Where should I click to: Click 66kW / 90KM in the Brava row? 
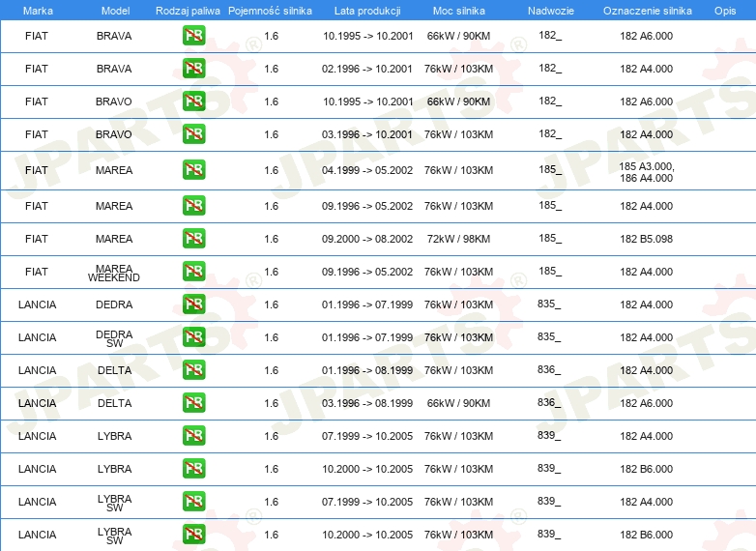point(458,36)
